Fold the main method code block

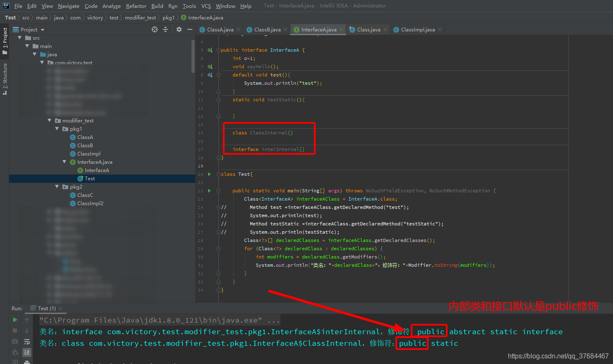tap(218, 191)
